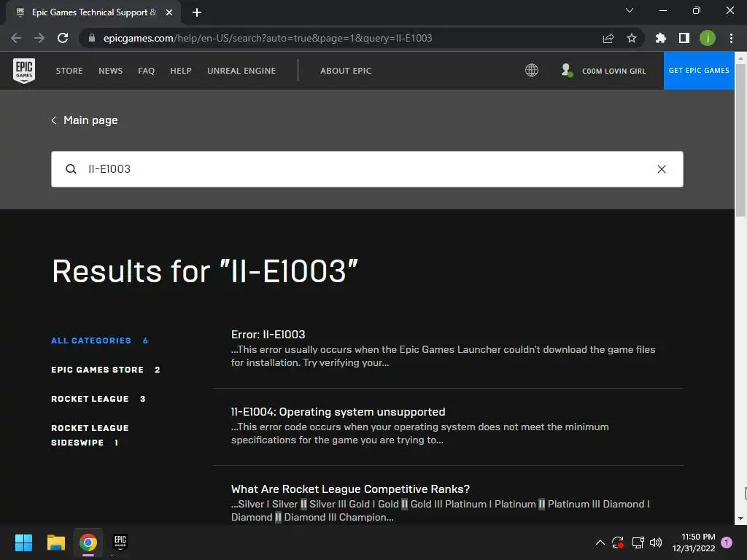Clear the search box with X
Screen dimensions: 747x560
point(661,169)
